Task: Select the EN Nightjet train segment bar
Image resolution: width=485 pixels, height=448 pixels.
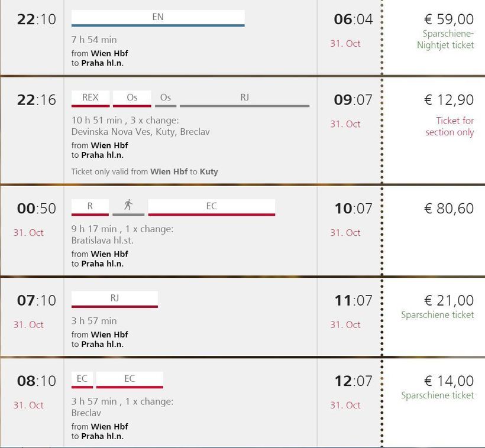Action: point(158,18)
